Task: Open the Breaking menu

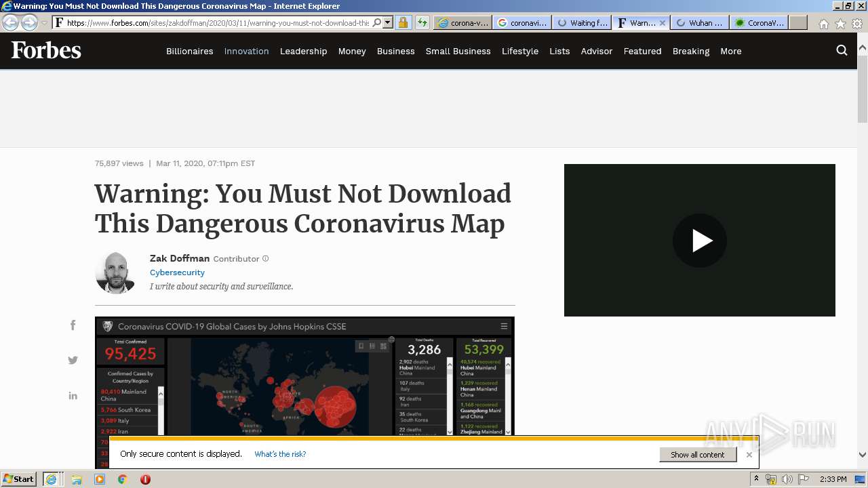Action: point(691,51)
